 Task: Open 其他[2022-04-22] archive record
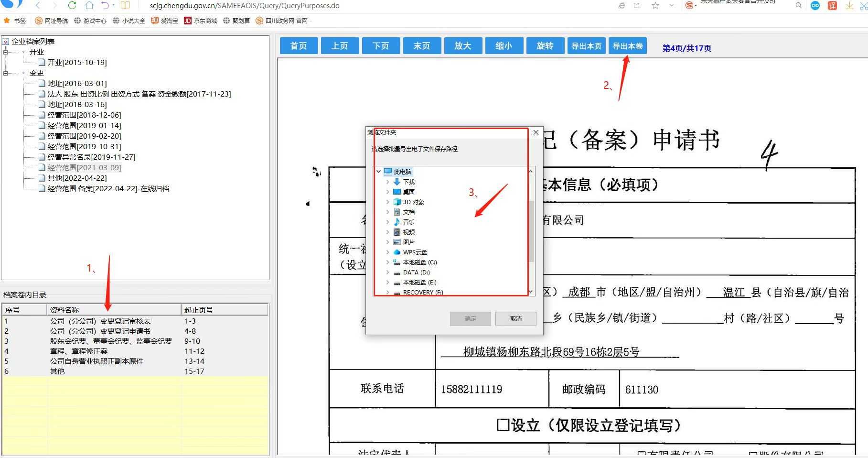77,178
